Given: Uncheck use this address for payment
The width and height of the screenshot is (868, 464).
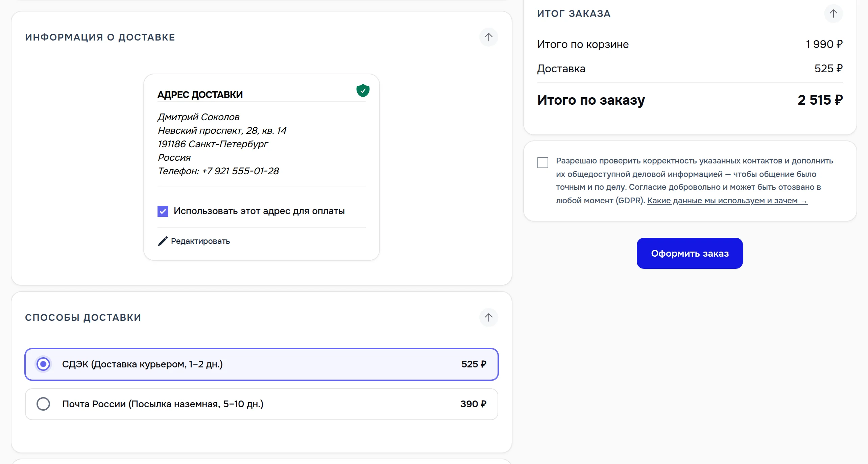Looking at the screenshot, I should [x=163, y=211].
